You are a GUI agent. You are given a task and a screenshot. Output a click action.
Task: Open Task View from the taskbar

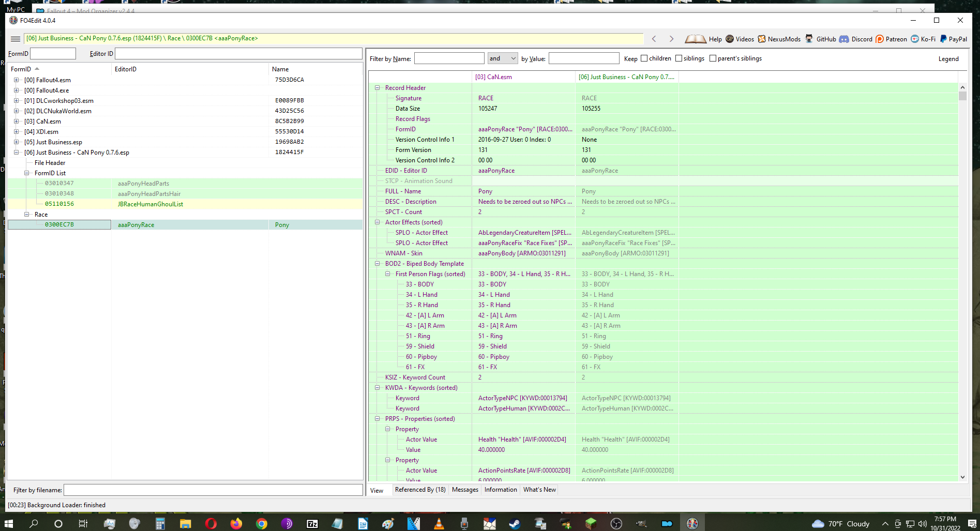83,524
